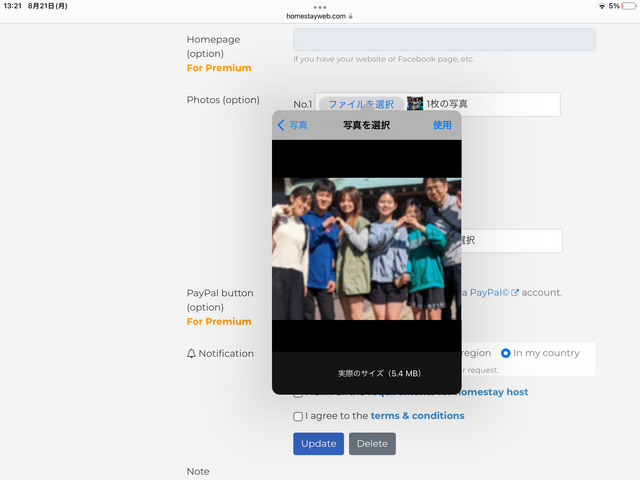The image size is (640, 480).
Task: Open the terms & conditions link
Action: [x=417, y=416]
